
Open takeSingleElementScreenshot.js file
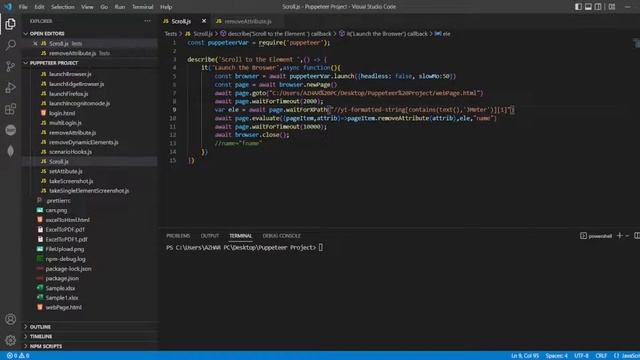click(89, 191)
